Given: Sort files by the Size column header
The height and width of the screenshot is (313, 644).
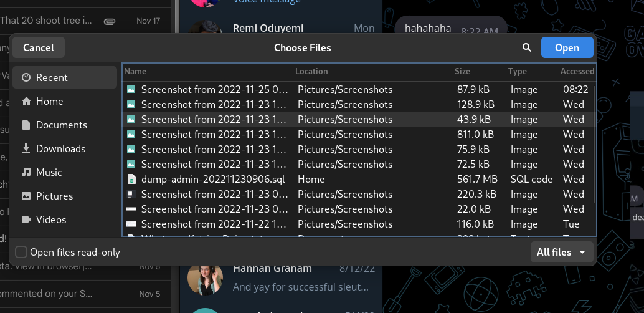Looking at the screenshot, I should (462, 71).
